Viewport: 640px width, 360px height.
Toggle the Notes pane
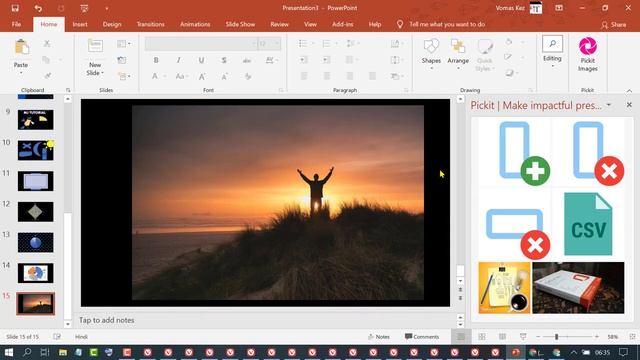pyautogui.click(x=379, y=337)
